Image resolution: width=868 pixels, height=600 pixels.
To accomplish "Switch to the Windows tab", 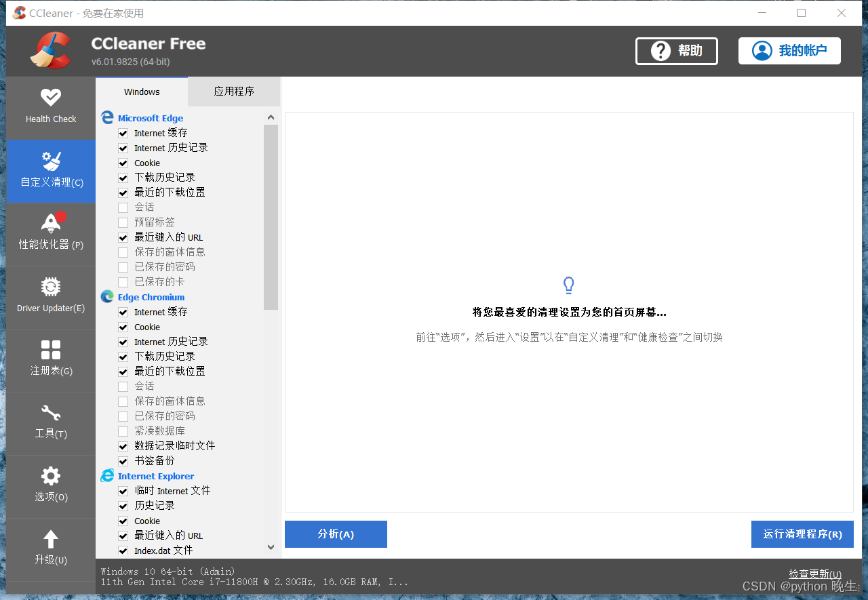I will 142,92.
